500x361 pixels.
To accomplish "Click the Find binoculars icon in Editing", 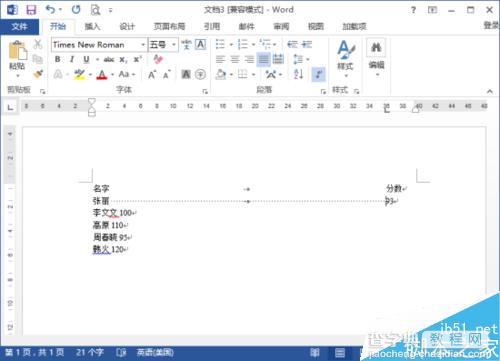I will click(x=376, y=47).
